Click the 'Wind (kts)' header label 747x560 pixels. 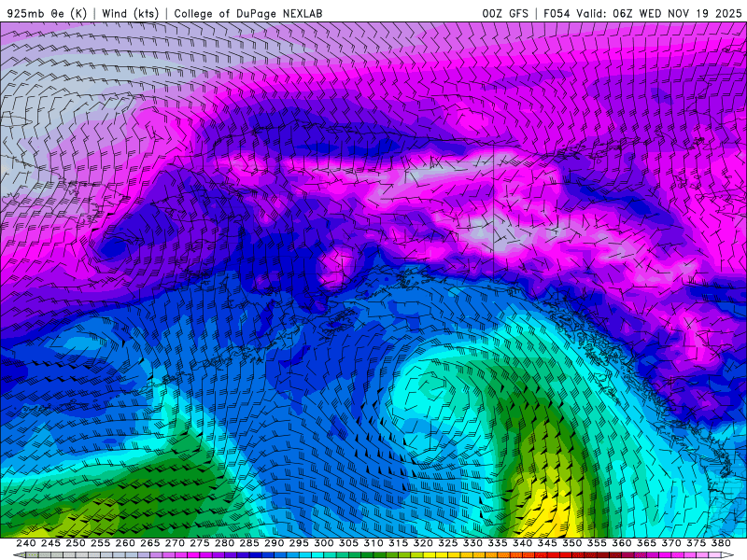(131, 13)
